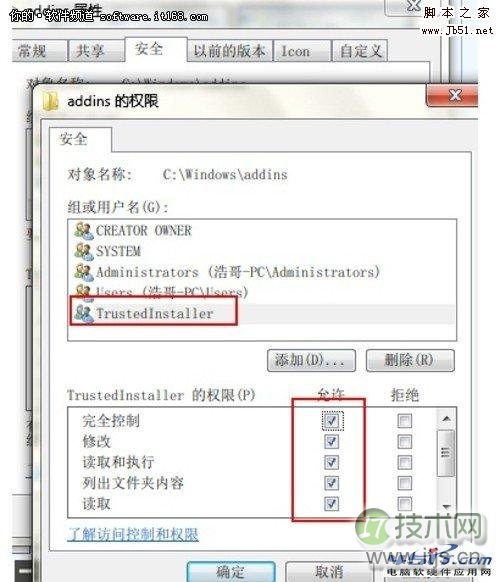This screenshot has height=582, width=500.
Task: Click the permissions list scroll up arrow
Action: tap(447, 419)
